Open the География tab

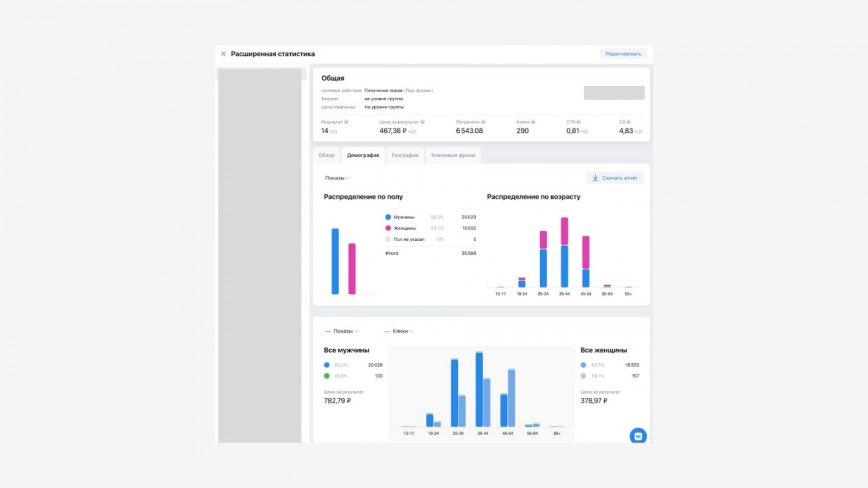[405, 155]
